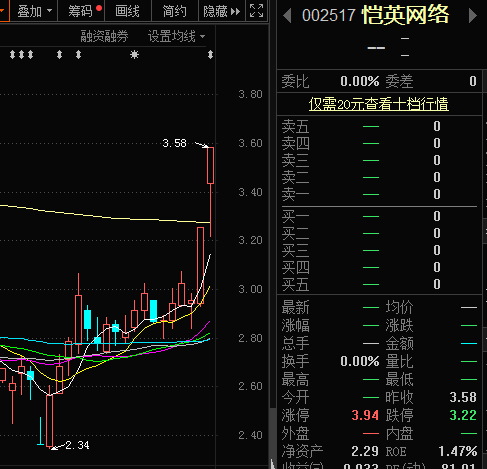The height and width of the screenshot is (469, 487).
Task: Expand the 设置均线 dropdown
Action: 176,36
